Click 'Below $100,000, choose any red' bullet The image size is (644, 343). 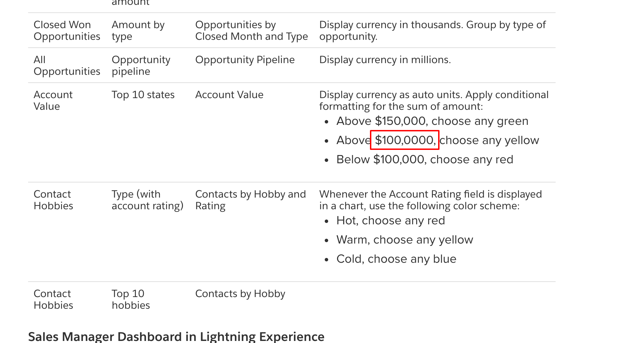(x=424, y=159)
